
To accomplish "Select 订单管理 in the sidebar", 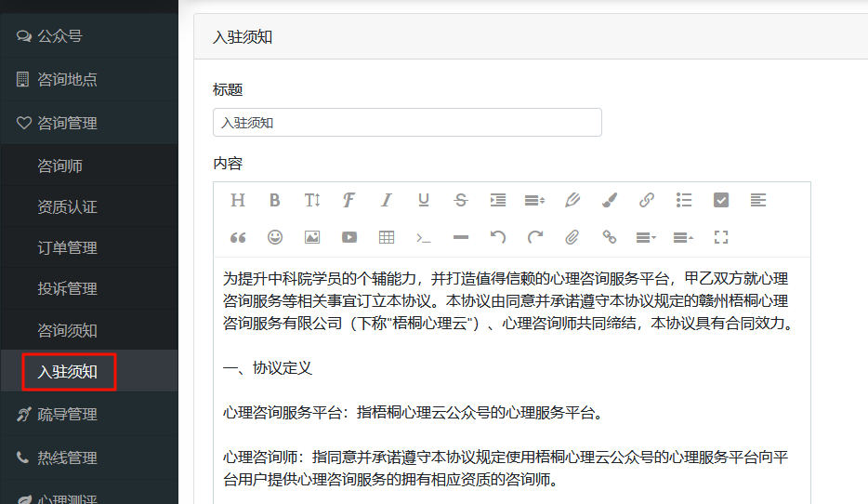I will pos(89,247).
